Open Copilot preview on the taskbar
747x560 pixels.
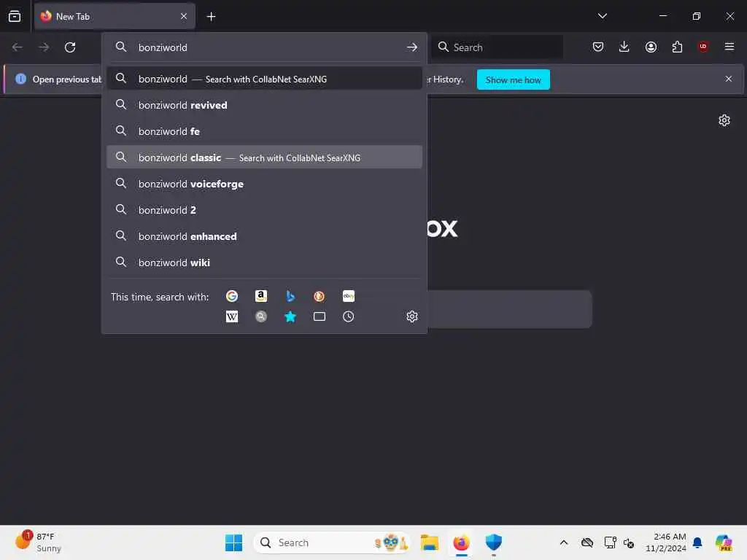[x=724, y=542]
